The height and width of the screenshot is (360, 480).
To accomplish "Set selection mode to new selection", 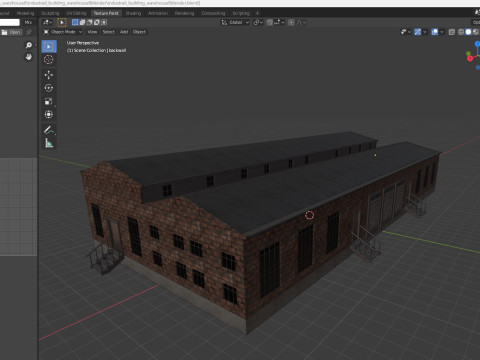I will (75, 22).
